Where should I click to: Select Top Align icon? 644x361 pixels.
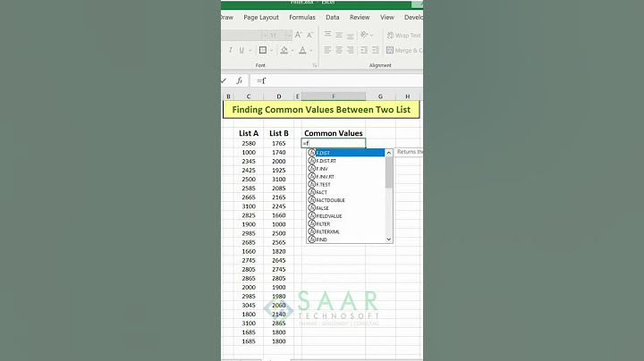point(327,35)
